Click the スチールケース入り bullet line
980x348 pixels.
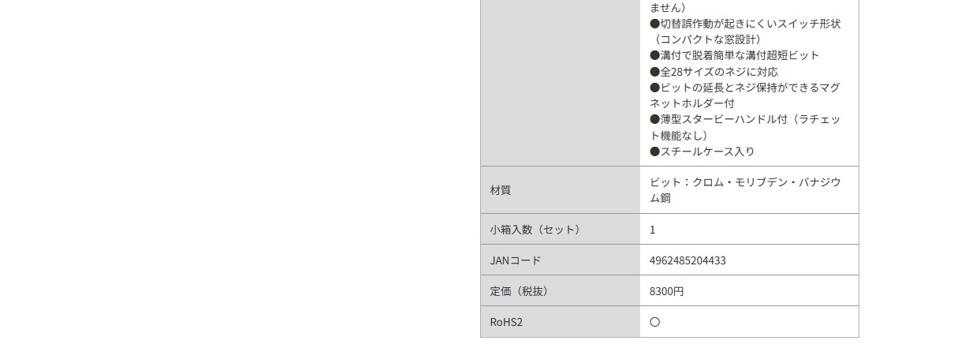point(702,152)
